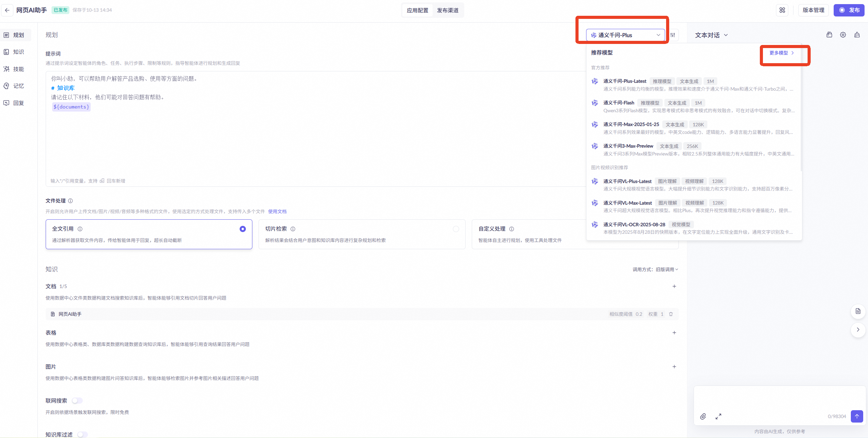Open the apps grid icon
Screen dimensions: 868x438
click(x=782, y=10)
